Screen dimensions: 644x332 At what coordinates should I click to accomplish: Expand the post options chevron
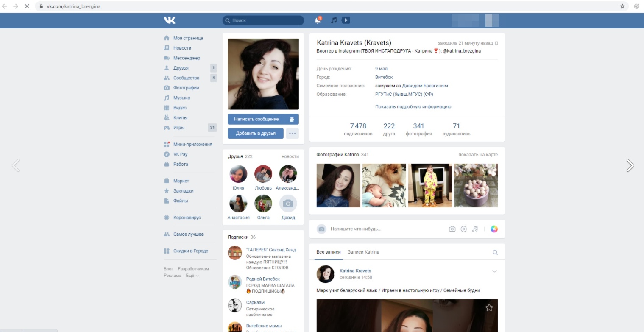(x=494, y=271)
